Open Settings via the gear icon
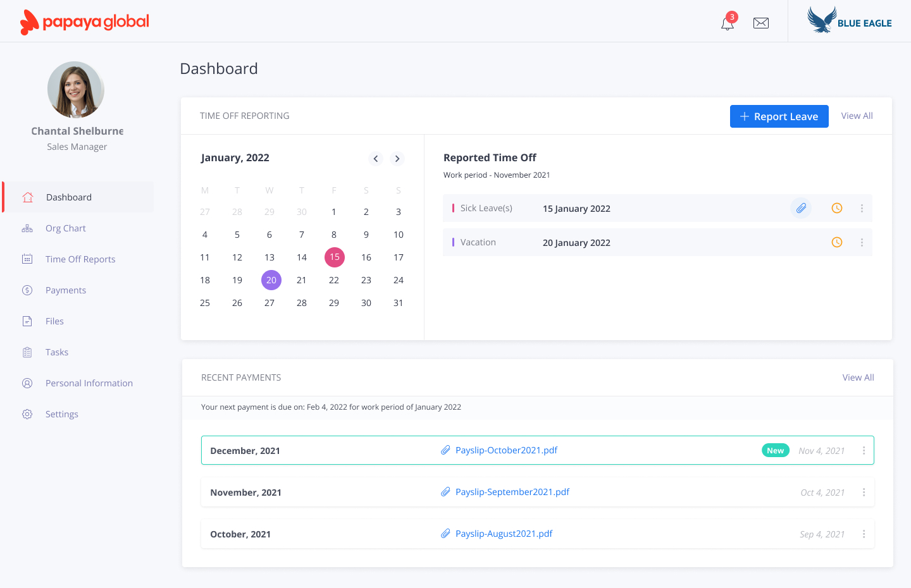911x588 pixels. [x=27, y=413]
